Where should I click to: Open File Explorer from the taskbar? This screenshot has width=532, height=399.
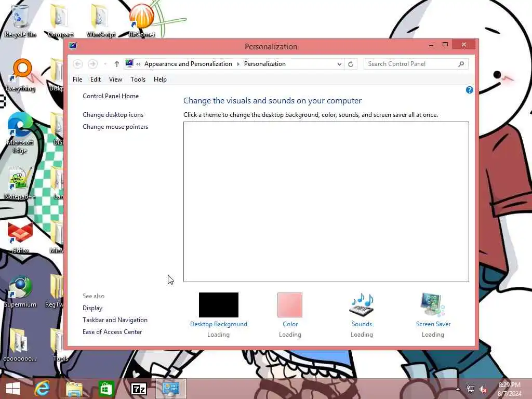pyautogui.click(x=74, y=389)
